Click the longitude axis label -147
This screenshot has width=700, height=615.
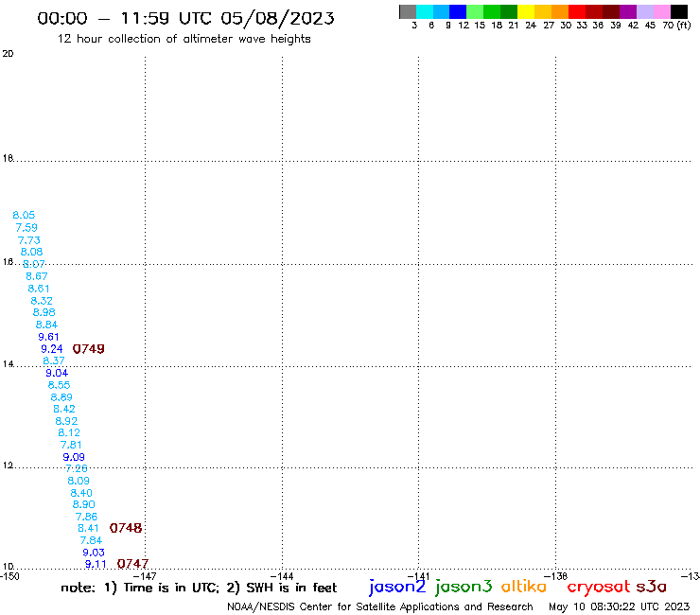pos(145,576)
